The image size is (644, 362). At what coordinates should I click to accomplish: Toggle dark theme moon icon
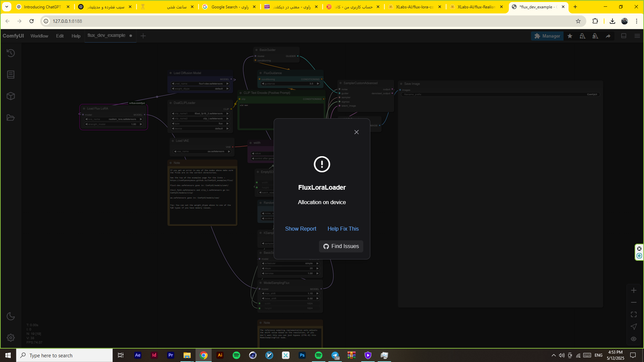[x=11, y=316]
